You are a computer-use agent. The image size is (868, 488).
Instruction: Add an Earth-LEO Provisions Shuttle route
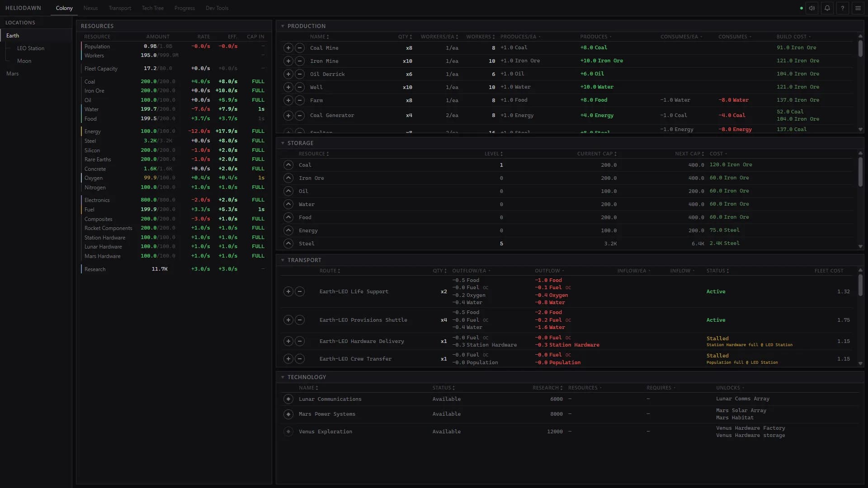click(x=288, y=320)
